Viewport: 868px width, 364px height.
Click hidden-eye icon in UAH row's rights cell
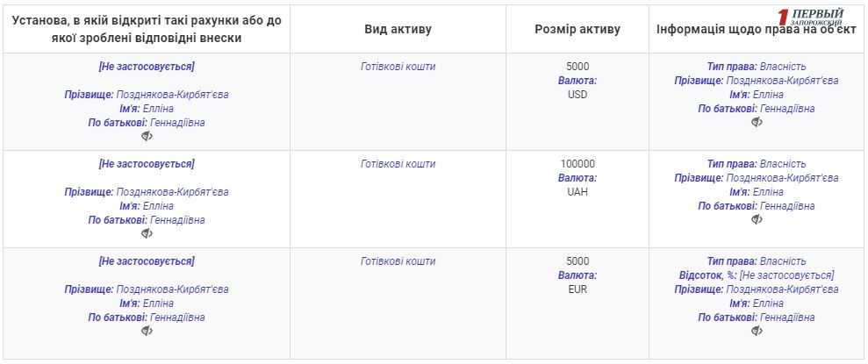757,220
